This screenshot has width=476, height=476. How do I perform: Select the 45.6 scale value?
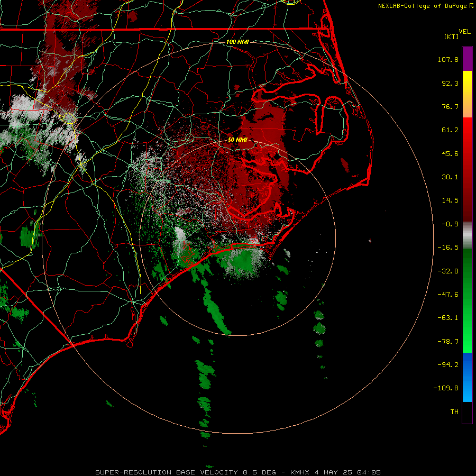point(450,153)
